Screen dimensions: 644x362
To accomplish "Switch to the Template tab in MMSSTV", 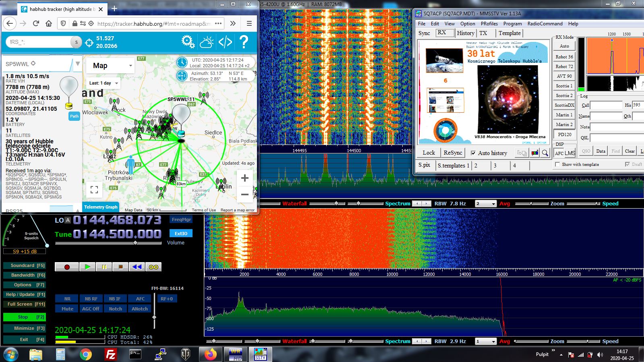I will pos(509,33).
